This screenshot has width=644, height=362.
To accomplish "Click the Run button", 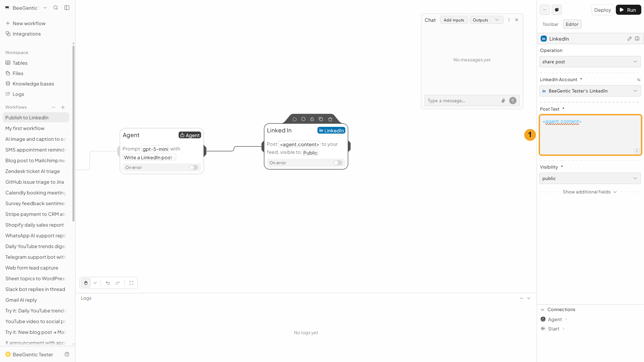I will [628, 10].
